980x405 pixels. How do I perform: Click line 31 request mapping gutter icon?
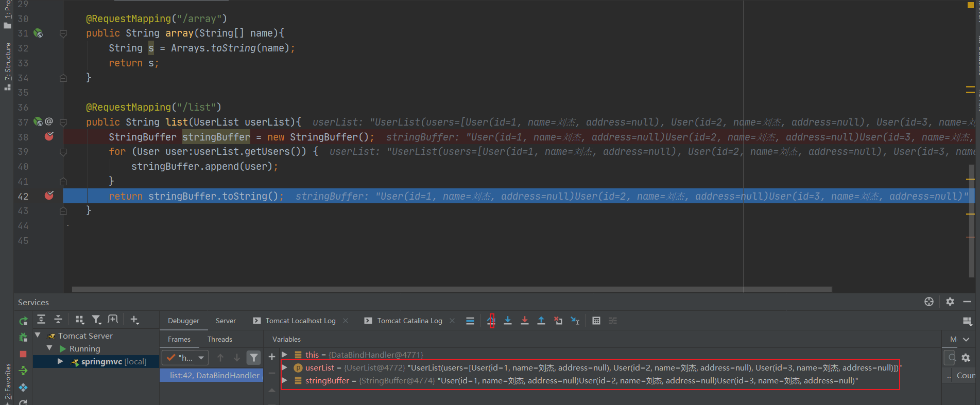tap(38, 33)
